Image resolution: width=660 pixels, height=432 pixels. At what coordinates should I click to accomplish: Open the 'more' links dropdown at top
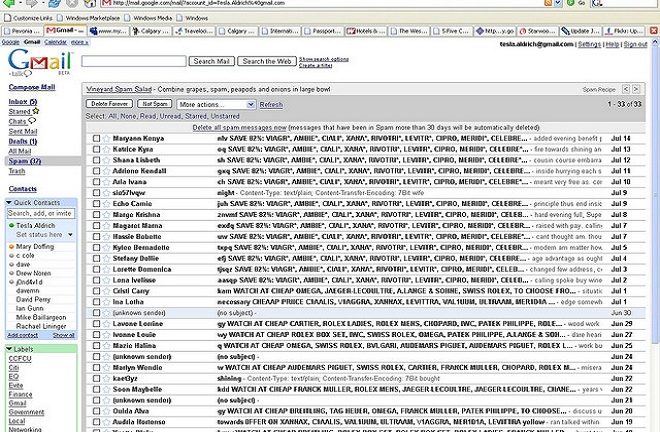click(x=80, y=42)
